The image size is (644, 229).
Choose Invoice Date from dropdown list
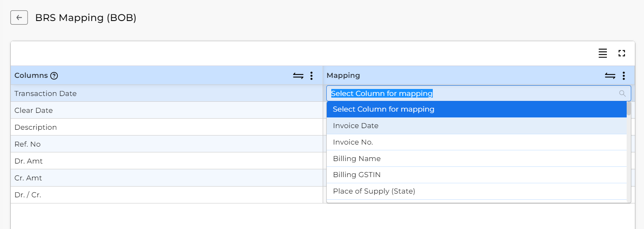(477, 126)
